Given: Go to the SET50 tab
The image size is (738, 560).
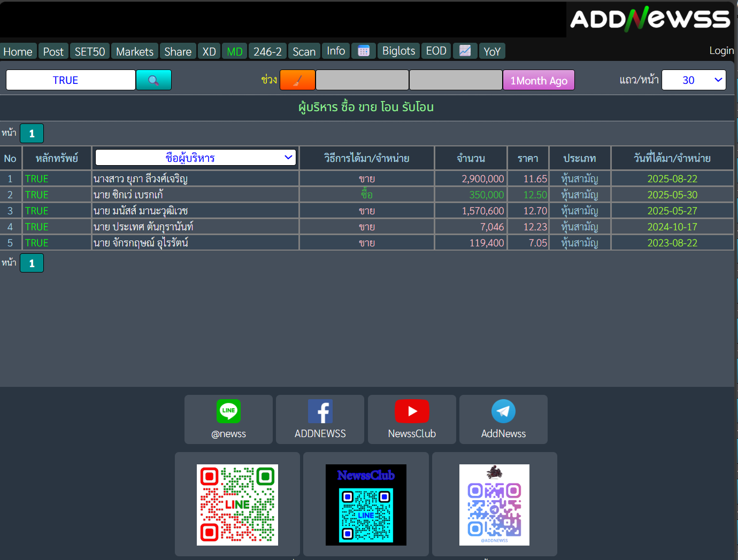Looking at the screenshot, I should (90, 51).
